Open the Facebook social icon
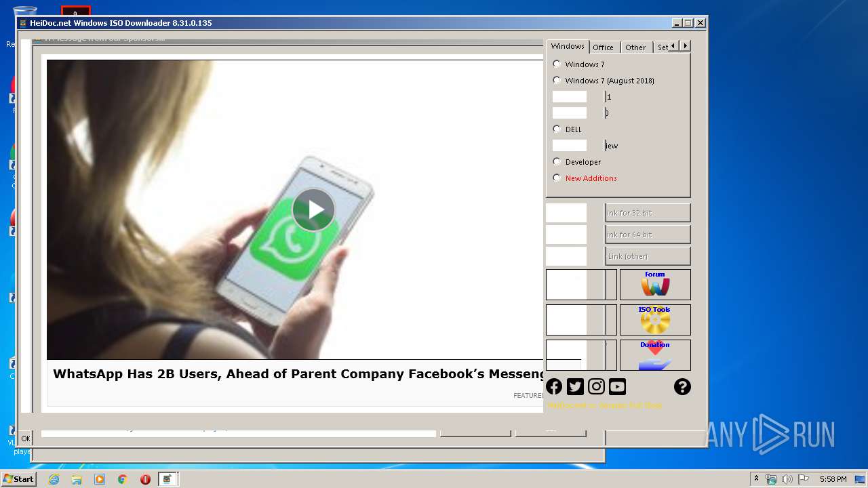868x488 pixels. pos(554,386)
